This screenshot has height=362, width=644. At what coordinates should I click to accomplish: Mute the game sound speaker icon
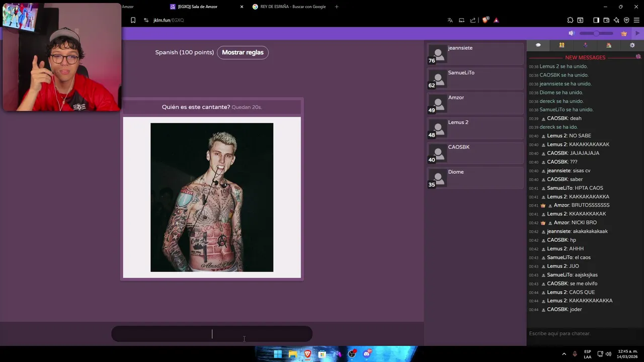(572, 33)
